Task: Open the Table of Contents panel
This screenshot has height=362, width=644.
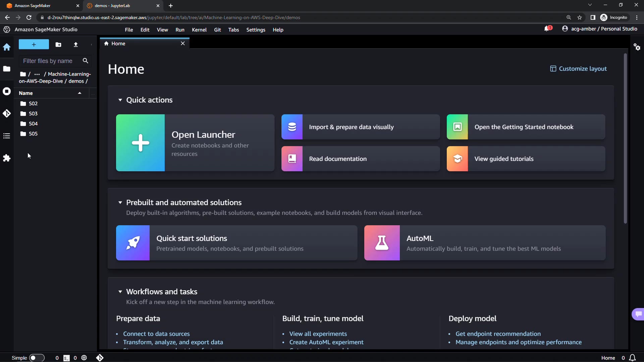Action: point(7,136)
